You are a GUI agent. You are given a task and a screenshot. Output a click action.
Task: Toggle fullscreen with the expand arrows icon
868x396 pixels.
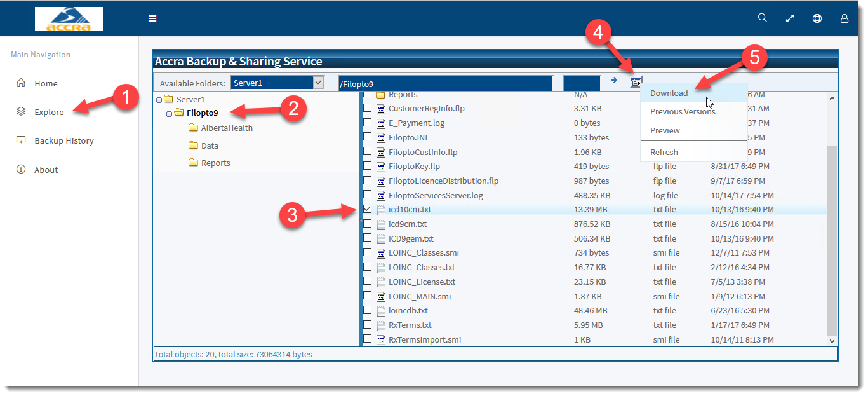click(790, 18)
